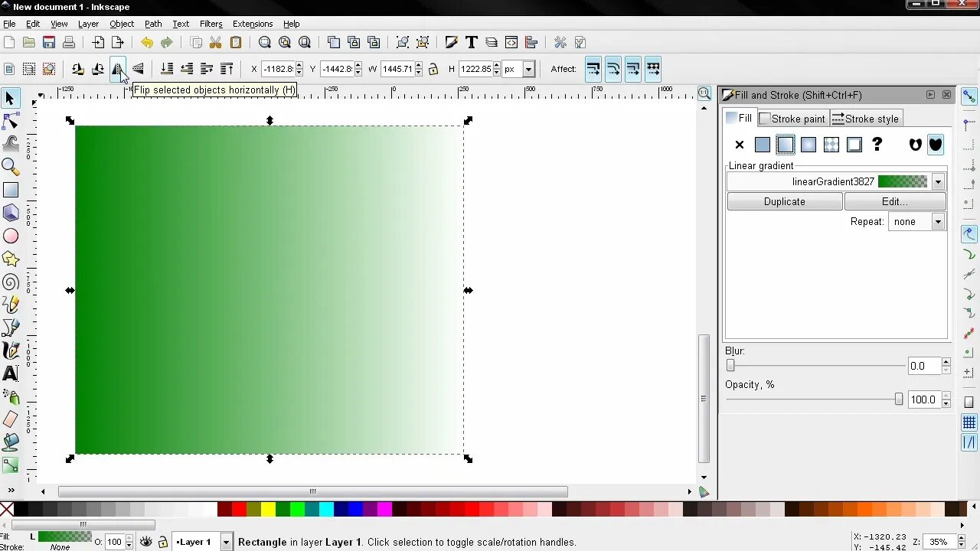The height and width of the screenshot is (551, 980).
Task: Switch to Stroke style tab
Action: click(865, 119)
